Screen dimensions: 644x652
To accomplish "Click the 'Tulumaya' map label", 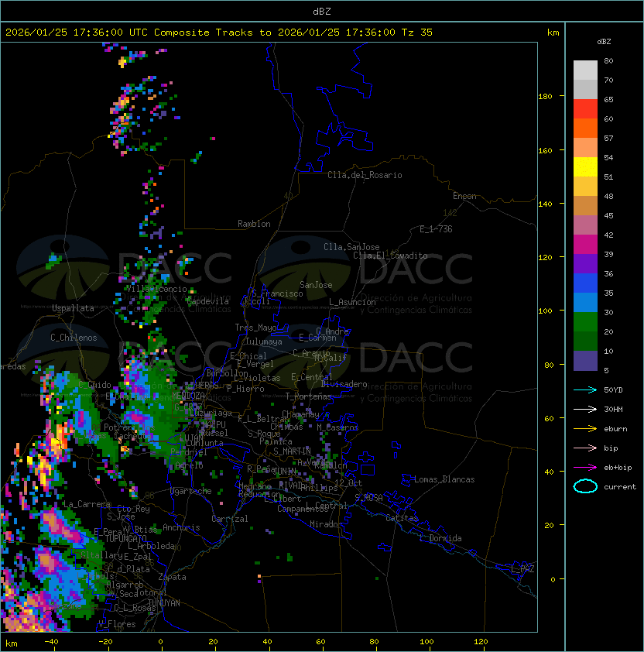I will point(264,341).
